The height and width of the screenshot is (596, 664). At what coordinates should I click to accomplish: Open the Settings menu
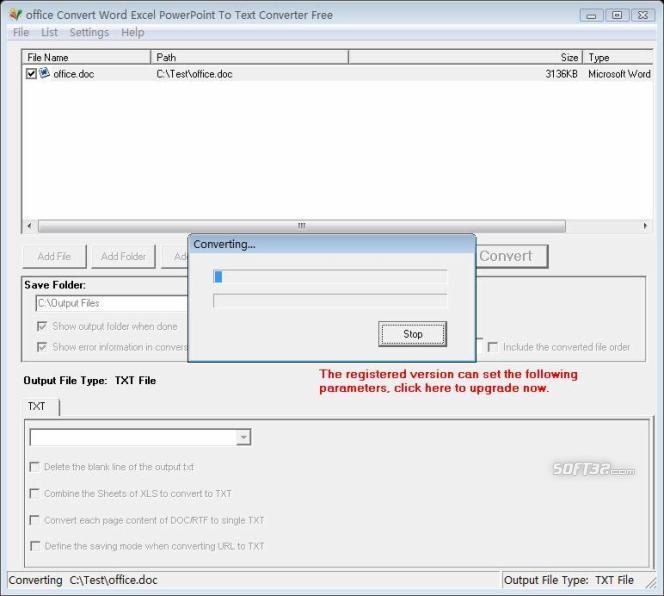click(89, 33)
